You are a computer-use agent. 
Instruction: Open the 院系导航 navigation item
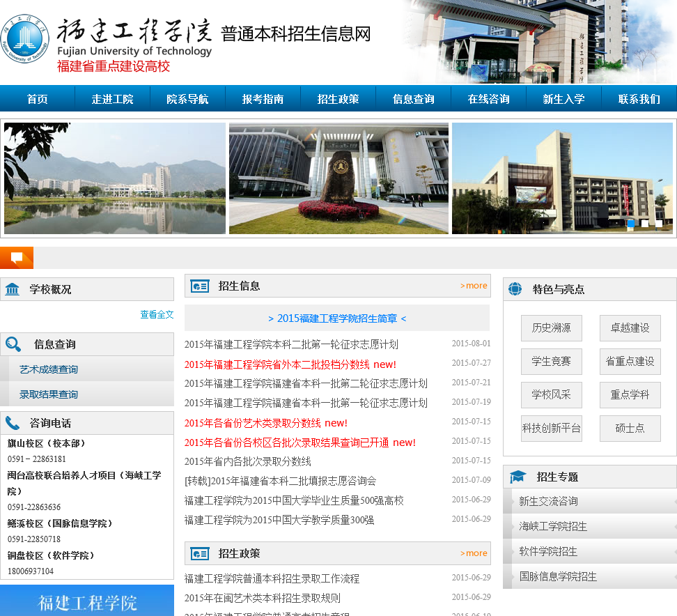point(187,99)
